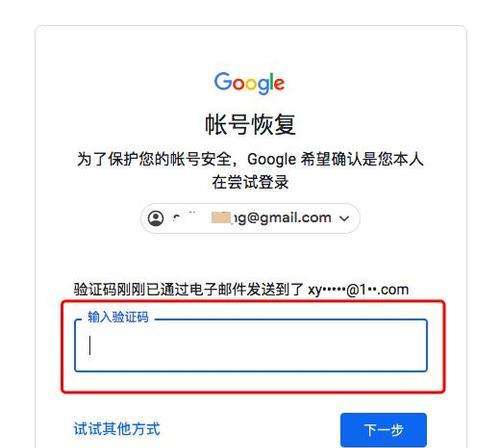Click the masked email xy·····@1··.com

pos(358,290)
